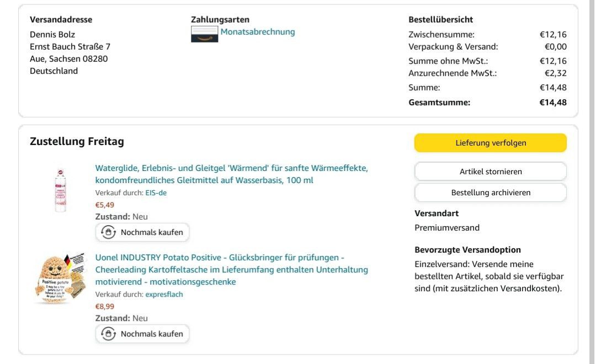Click the Lieferung verfolgen button

tap(490, 143)
